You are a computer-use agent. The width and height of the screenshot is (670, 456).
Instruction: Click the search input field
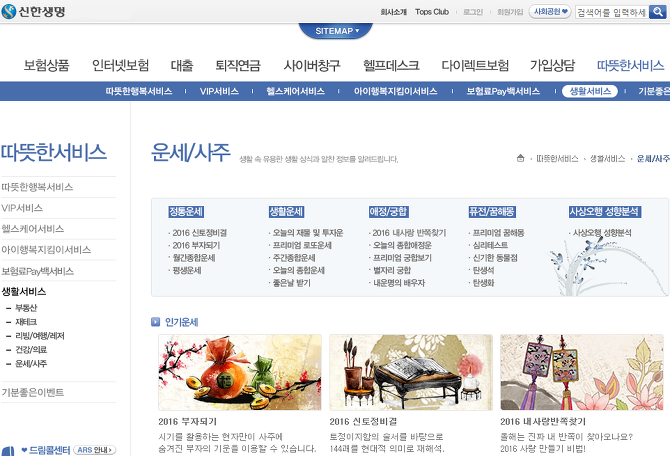point(611,12)
